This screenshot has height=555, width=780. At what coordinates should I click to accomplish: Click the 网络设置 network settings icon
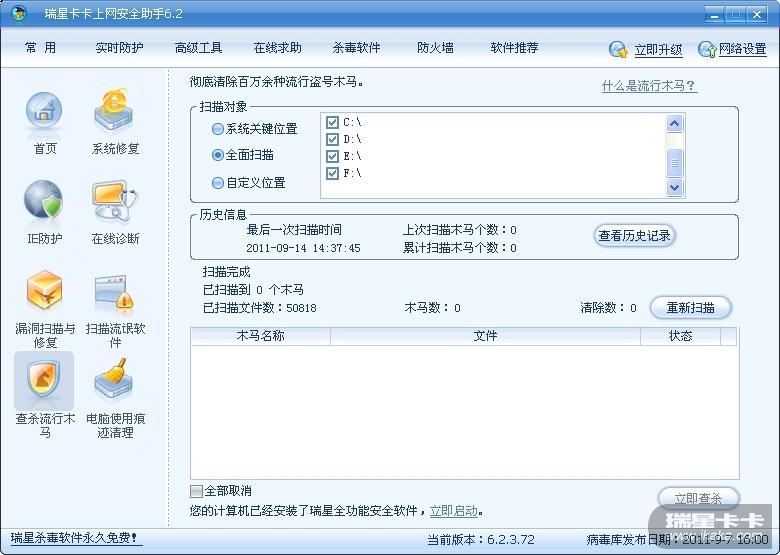pyautogui.click(x=707, y=49)
